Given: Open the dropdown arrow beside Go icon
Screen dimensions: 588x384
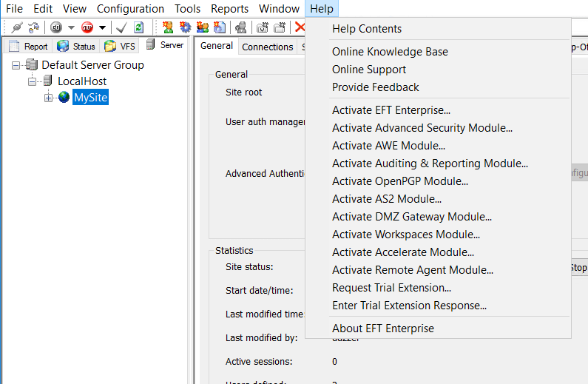Looking at the screenshot, I should 71,28.
